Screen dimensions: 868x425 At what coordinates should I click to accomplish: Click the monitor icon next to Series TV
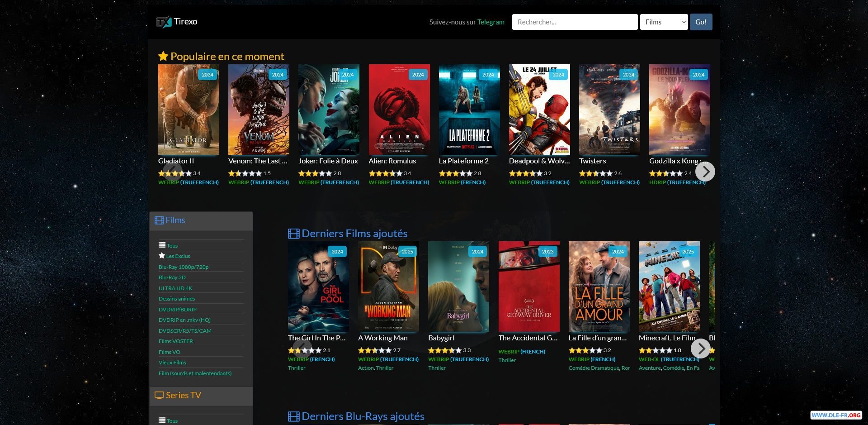tap(159, 395)
